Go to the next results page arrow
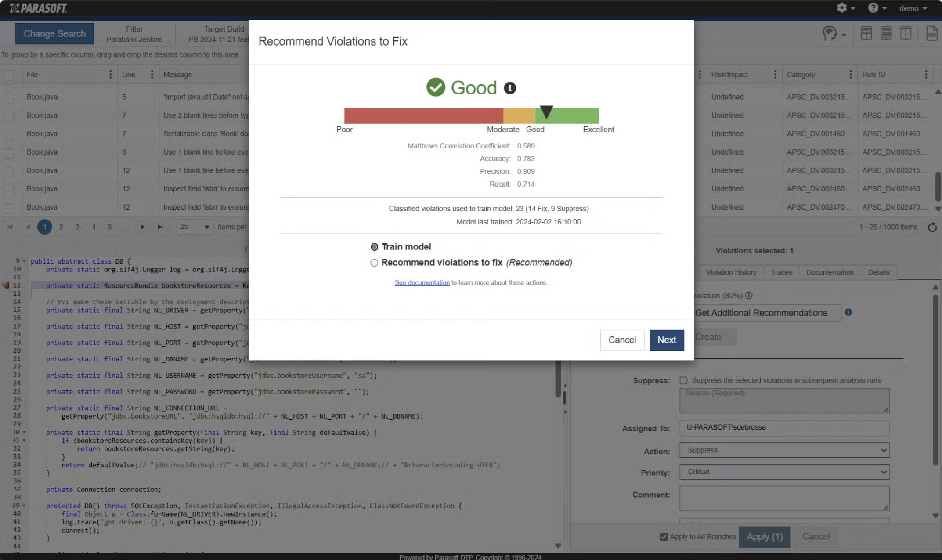Image resolution: width=942 pixels, height=560 pixels. (x=142, y=227)
